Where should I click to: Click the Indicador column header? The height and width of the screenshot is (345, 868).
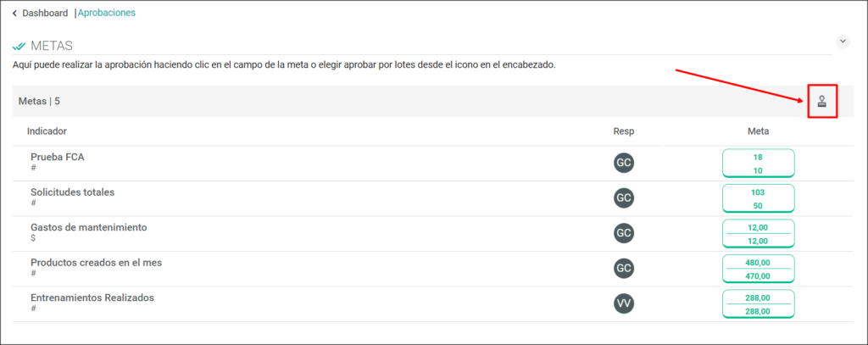(47, 131)
